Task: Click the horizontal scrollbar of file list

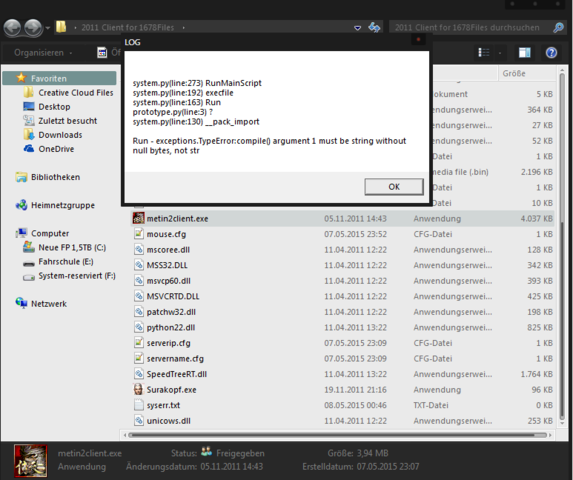Action: click(x=337, y=435)
